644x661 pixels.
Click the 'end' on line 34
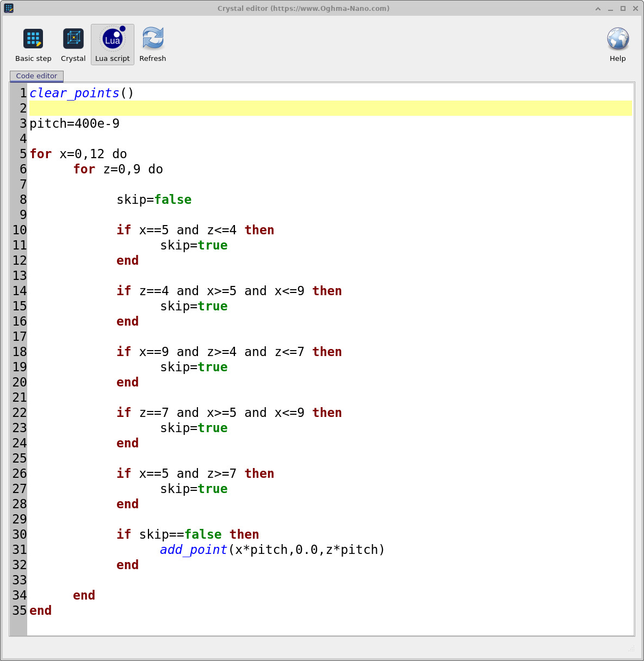click(84, 595)
